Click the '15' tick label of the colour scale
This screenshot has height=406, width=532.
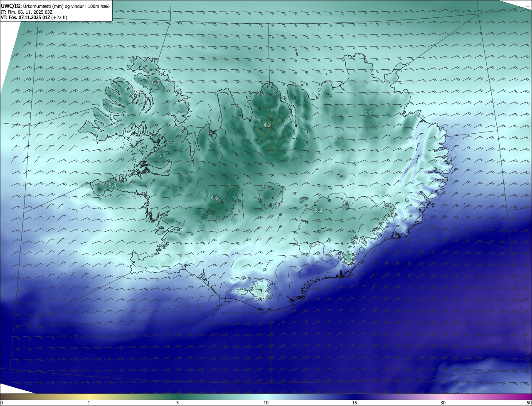click(355, 403)
